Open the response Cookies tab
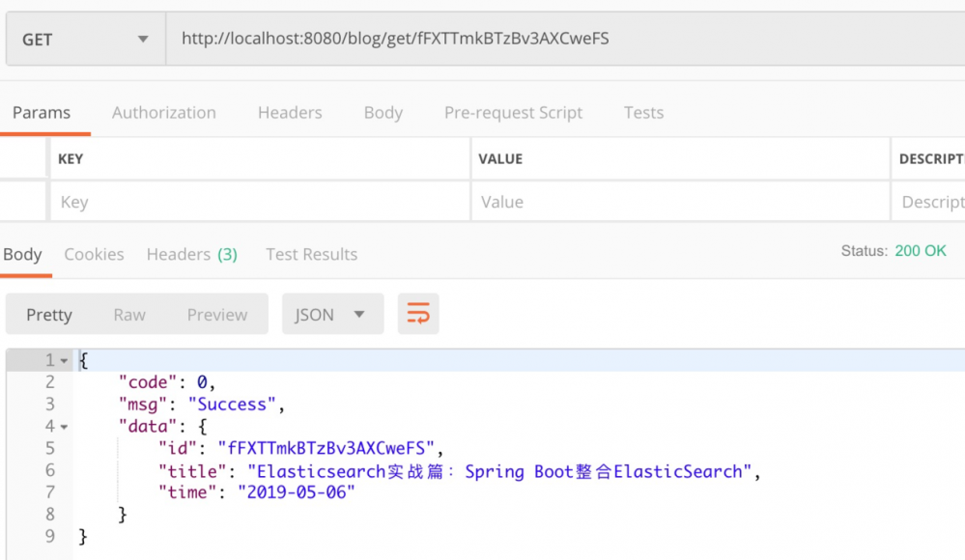The width and height of the screenshot is (965, 560). (x=94, y=254)
